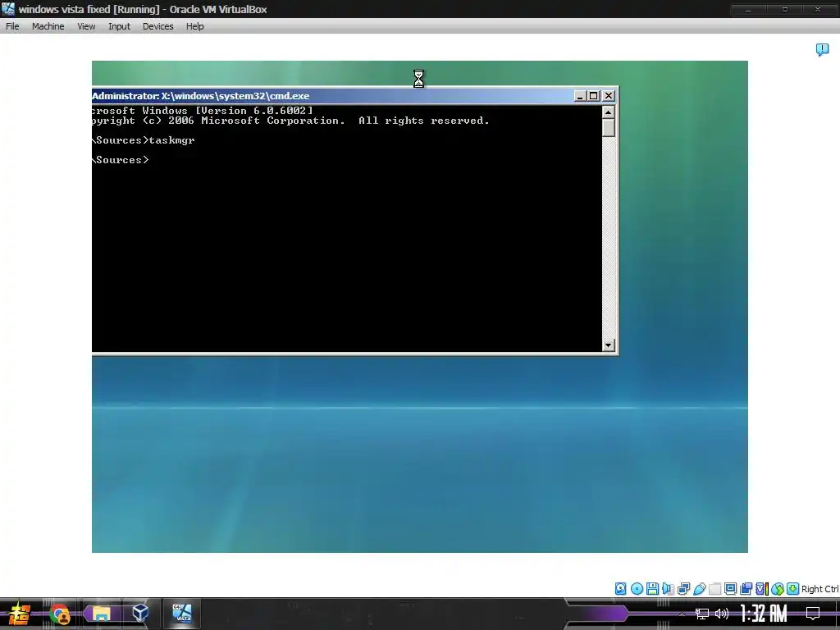Click the "Sources>taskmgr" command line
Image resolution: width=840 pixels, height=630 pixels.
pos(144,140)
